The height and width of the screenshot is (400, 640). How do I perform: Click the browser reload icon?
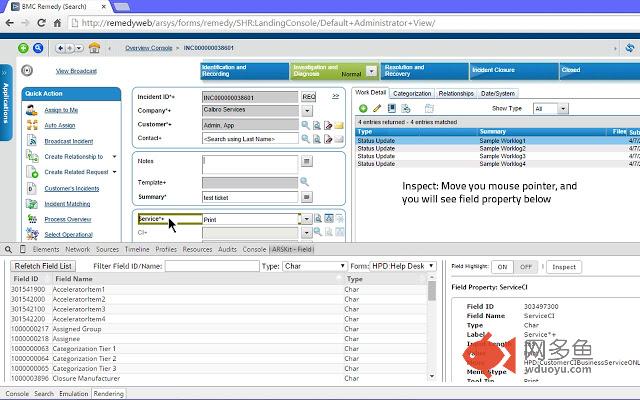pos(41,23)
